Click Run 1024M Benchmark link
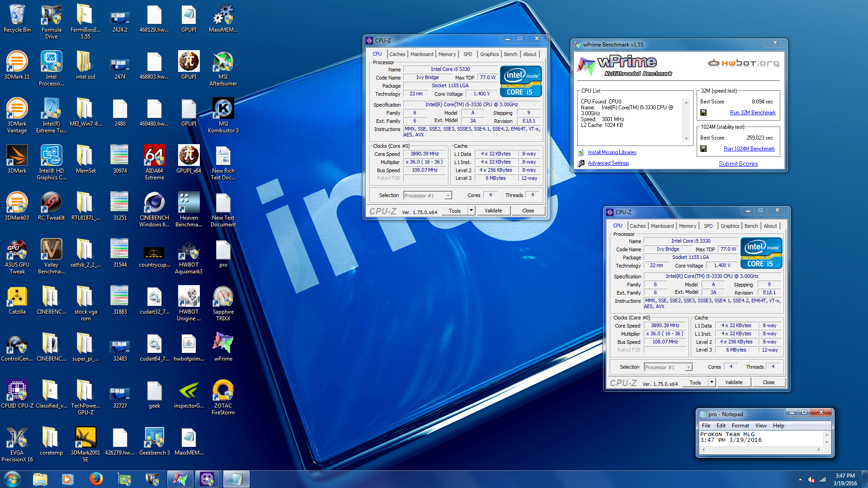The image size is (868, 488). (x=749, y=149)
